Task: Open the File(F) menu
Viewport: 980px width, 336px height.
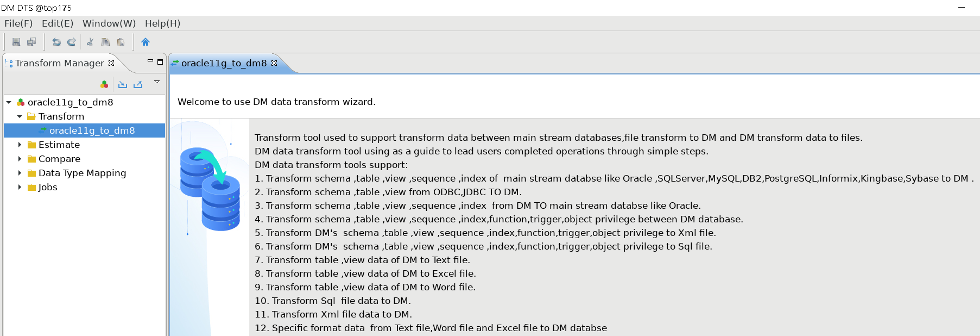Action: 18,23
